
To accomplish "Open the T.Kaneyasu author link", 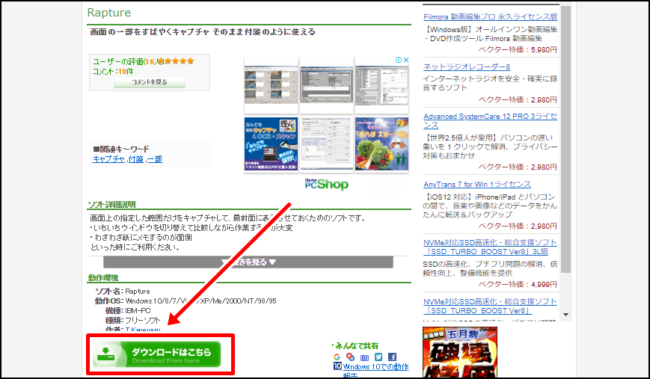I will coord(143,330).
